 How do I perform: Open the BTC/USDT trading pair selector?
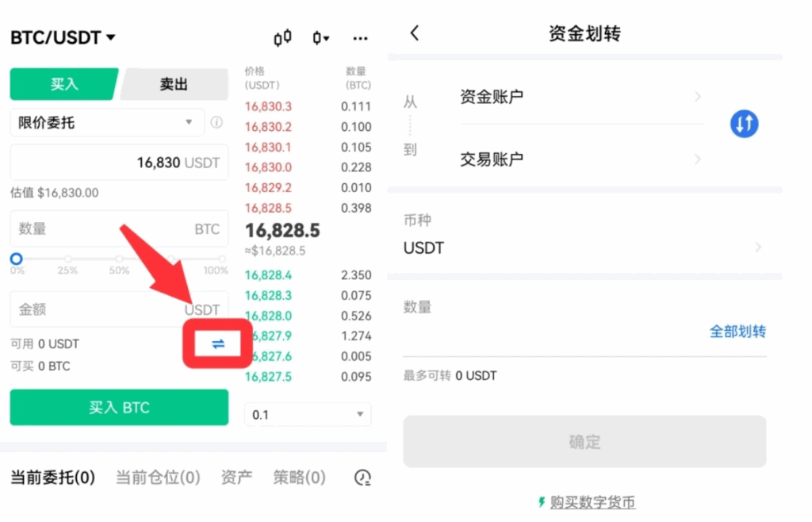coord(63,37)
